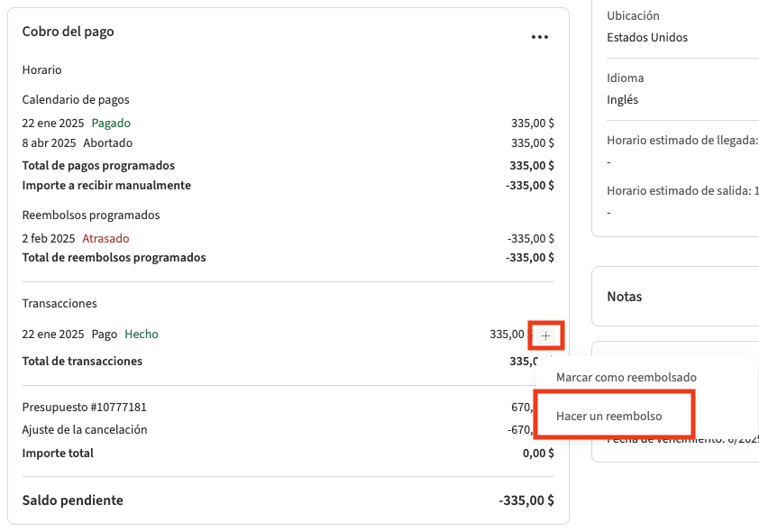
Task: Click 'Presupuesto #10777181' reference
Action: pyautogui.click(x=84, y=408)
